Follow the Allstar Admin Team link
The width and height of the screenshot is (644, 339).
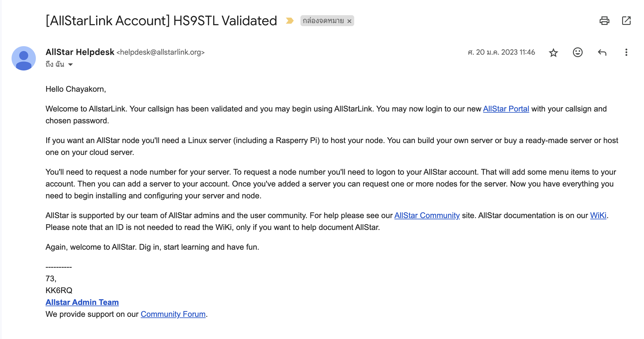pyautogui.click(x=82, y=302)
